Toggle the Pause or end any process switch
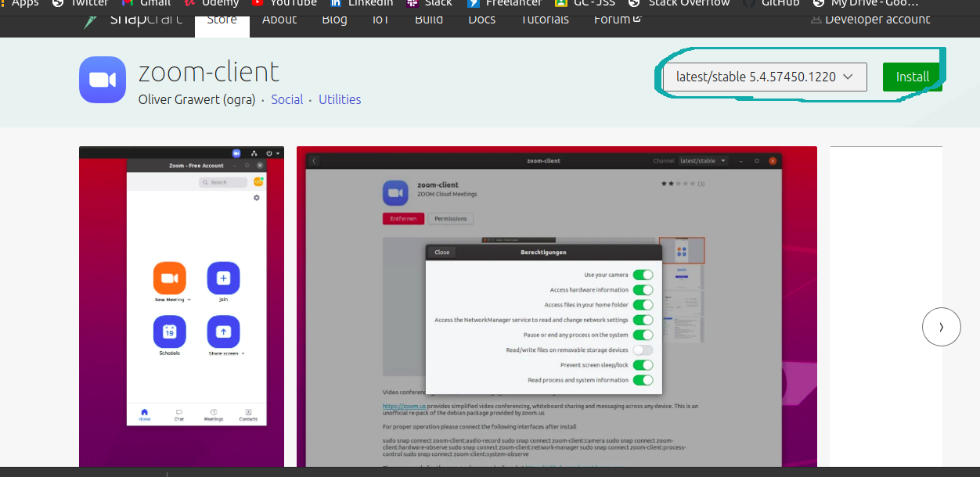The height and width of the screenshot is (477, 980). [643, 335]
